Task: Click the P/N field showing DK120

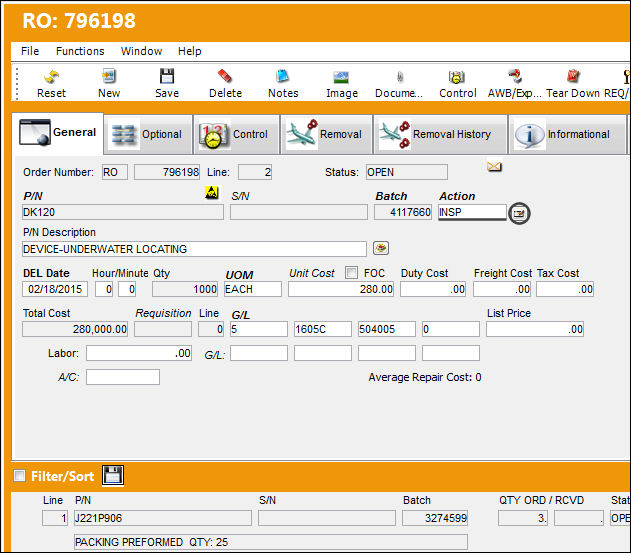Action: [x=123, y=212]
